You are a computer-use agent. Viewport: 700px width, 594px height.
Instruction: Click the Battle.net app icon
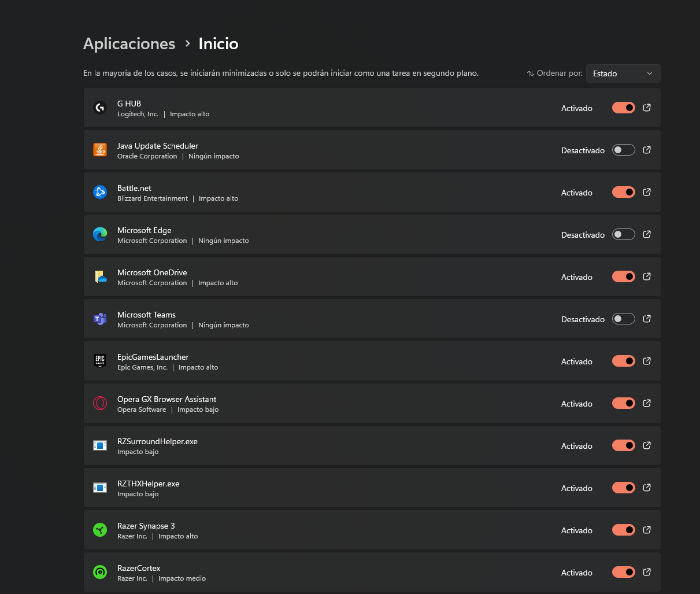click(x=100, y=192)
